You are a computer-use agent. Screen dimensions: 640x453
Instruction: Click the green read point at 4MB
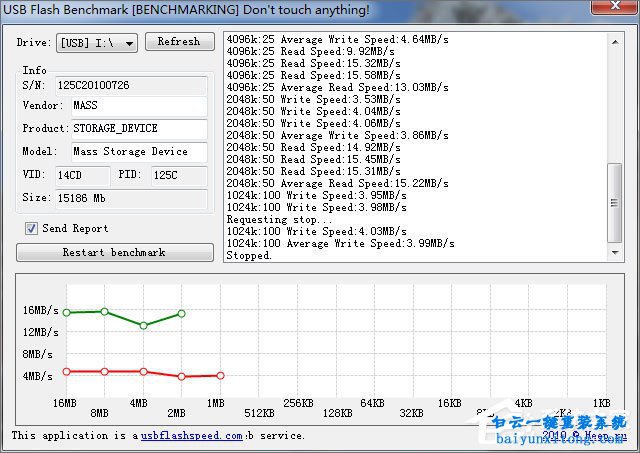[x=143, y=325]
